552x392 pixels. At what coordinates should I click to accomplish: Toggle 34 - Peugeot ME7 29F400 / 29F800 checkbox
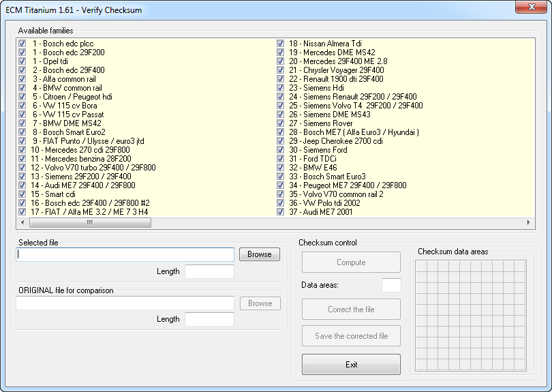281,185
